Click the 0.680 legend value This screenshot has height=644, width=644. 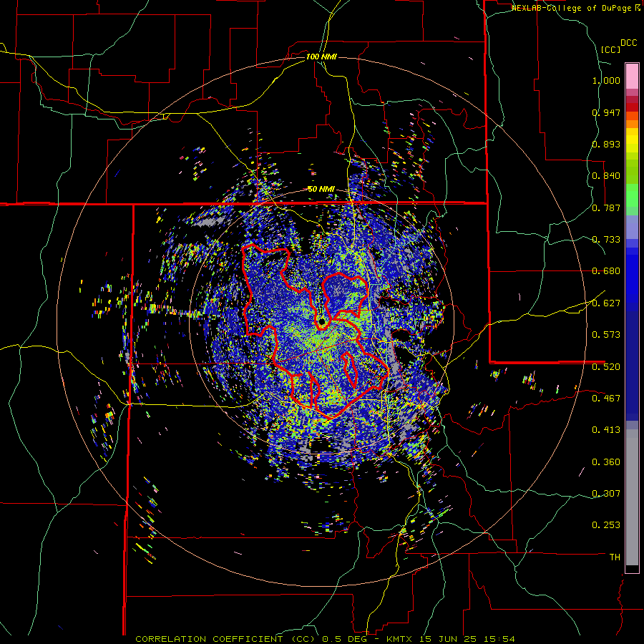click(x=606, y=271)
